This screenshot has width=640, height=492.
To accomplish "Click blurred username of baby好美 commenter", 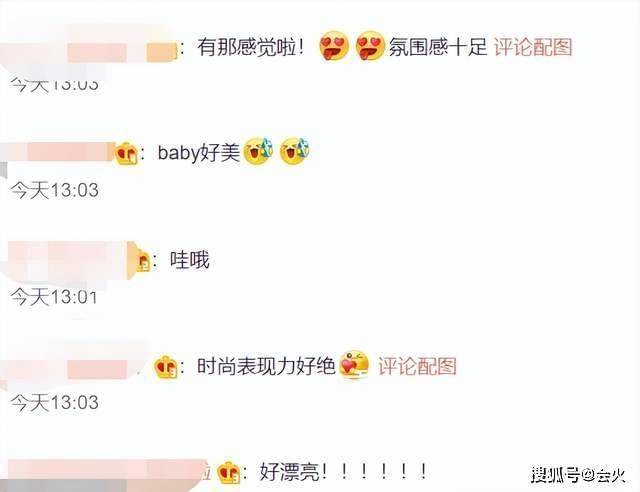I will tap(58, 152).
